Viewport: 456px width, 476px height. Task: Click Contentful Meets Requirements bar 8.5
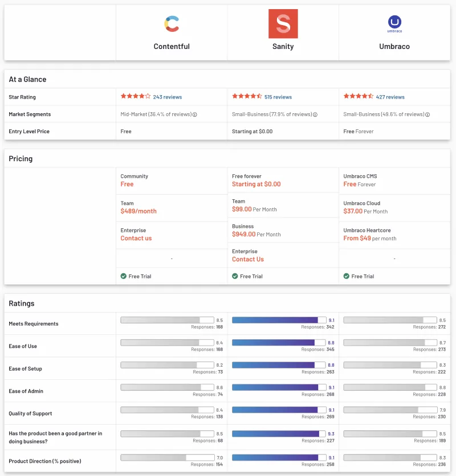point(167,320)
